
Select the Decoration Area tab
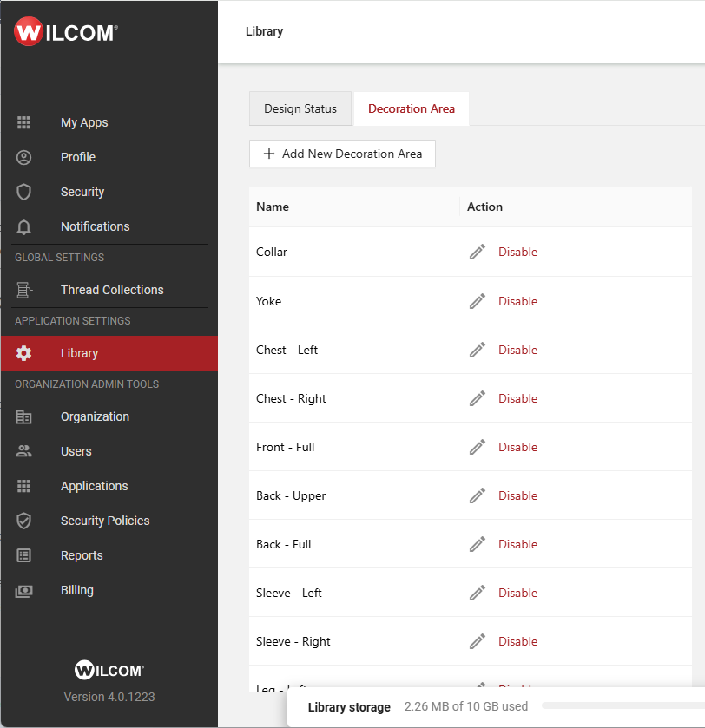[x=411, y=108]
